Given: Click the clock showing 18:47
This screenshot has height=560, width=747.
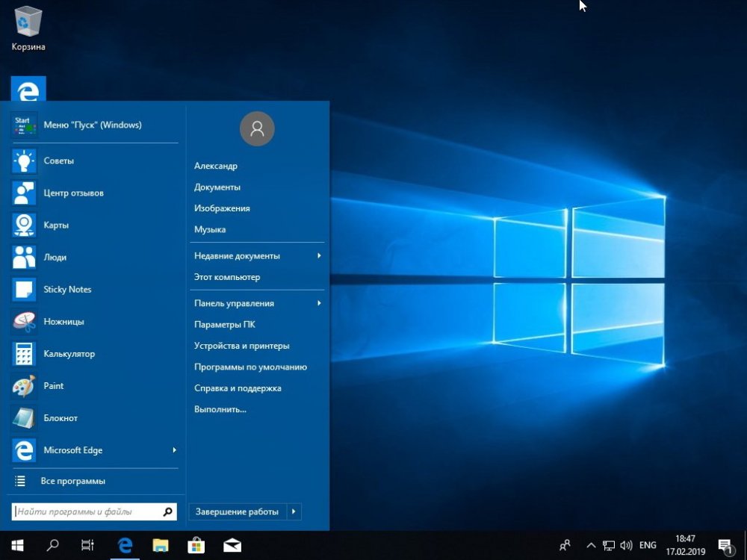Looking at the screenshot, I should (685, 538).
